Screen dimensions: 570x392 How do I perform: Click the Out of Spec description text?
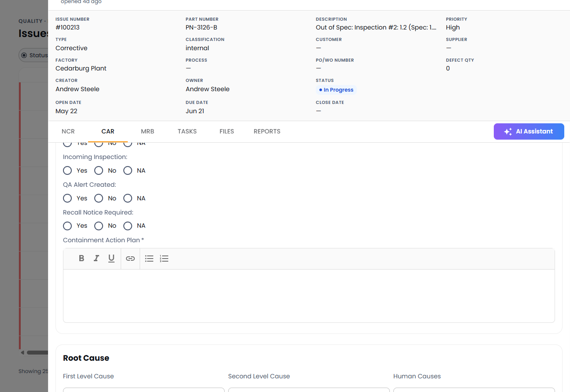(x=376, y=27)
